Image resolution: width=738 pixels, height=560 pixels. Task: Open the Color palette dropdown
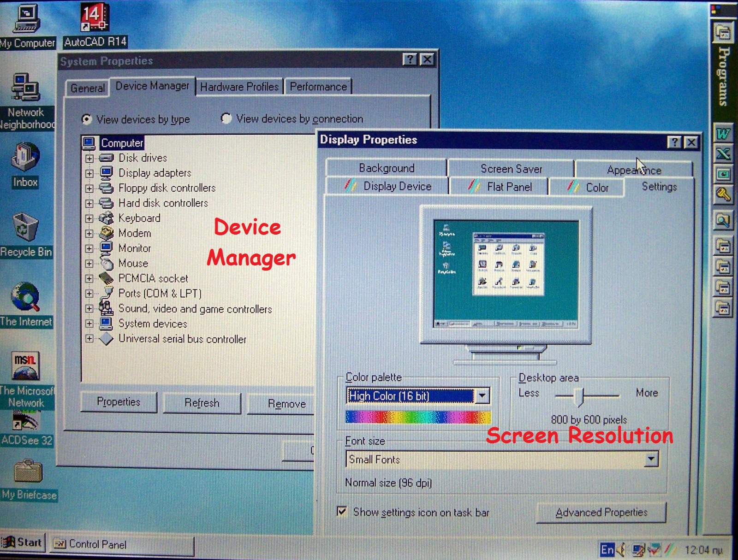pyautogui.click(x=482, y=395)
